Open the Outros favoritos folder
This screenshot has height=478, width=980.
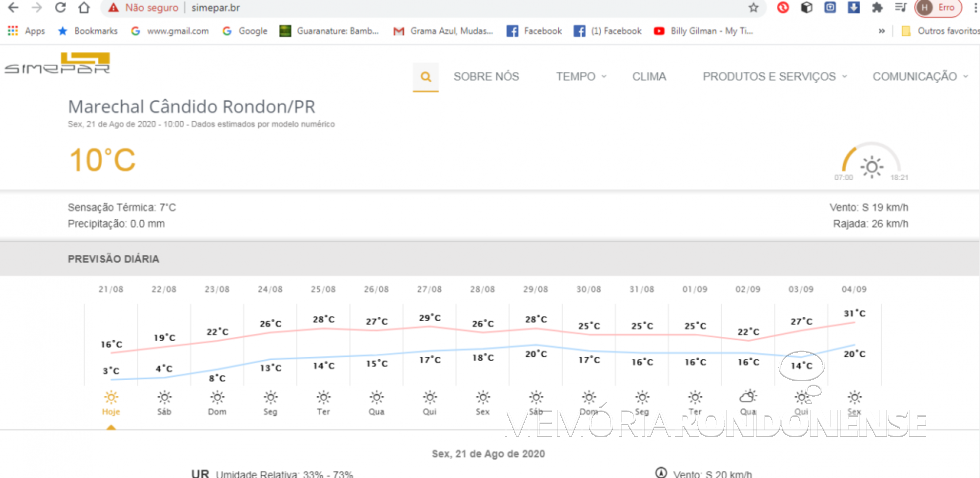click(x=940, y=31)
